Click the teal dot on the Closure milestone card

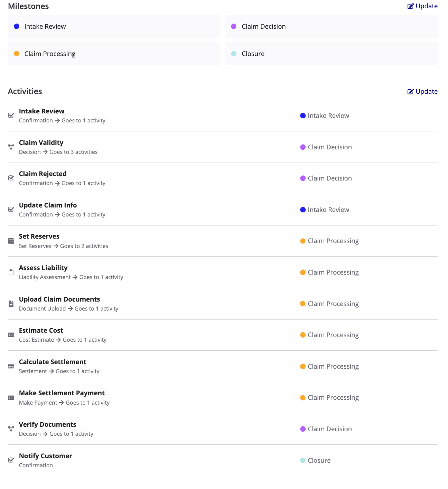pyautogui.click(x=234, y=54)
